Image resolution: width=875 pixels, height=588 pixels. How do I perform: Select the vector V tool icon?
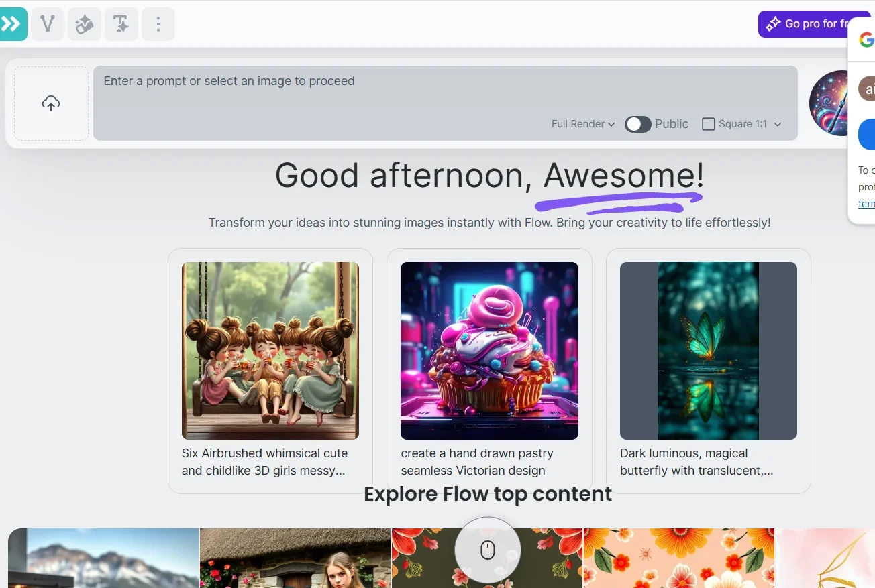[48, 24]
